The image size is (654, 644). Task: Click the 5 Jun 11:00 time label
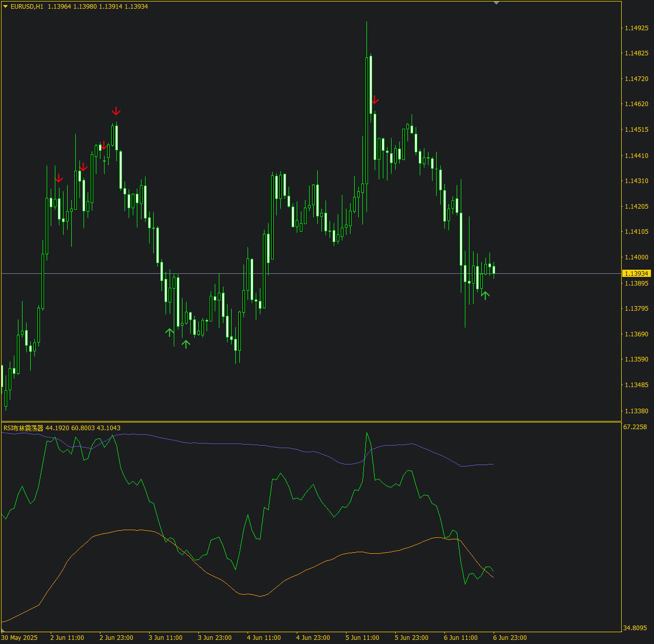[362, 638]
